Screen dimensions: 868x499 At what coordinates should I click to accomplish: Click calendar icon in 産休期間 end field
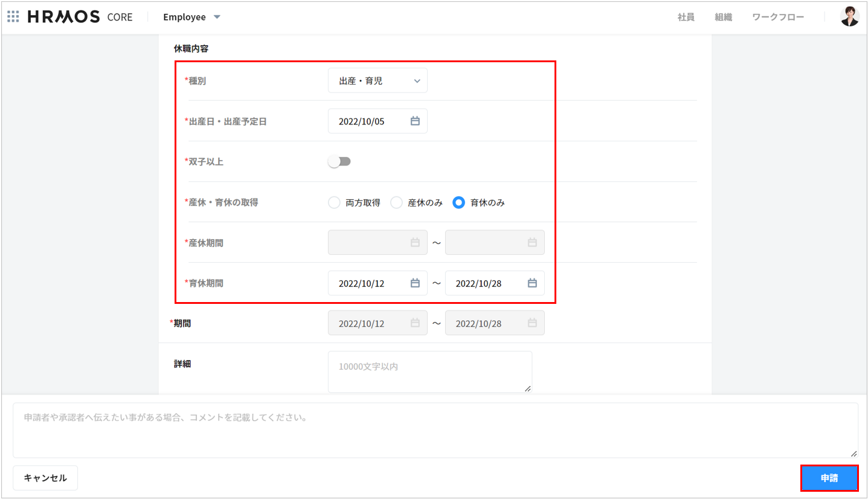(x=532, y=242)
